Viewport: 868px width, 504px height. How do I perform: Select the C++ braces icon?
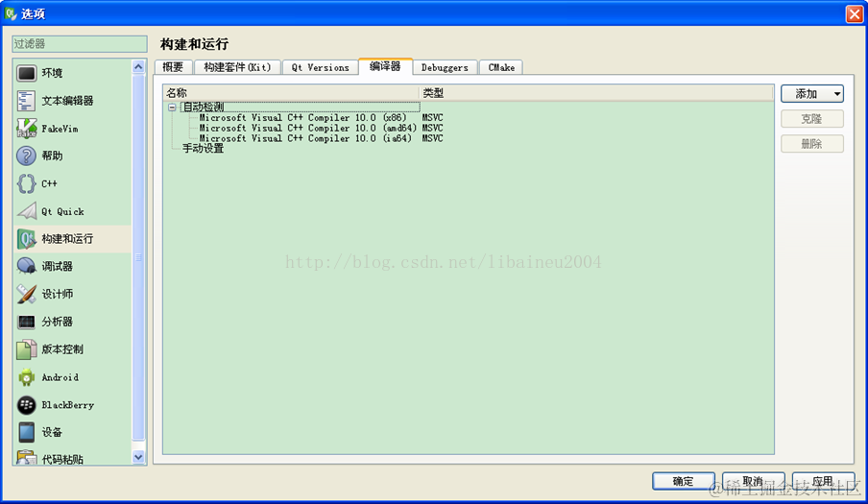point(26,183)
